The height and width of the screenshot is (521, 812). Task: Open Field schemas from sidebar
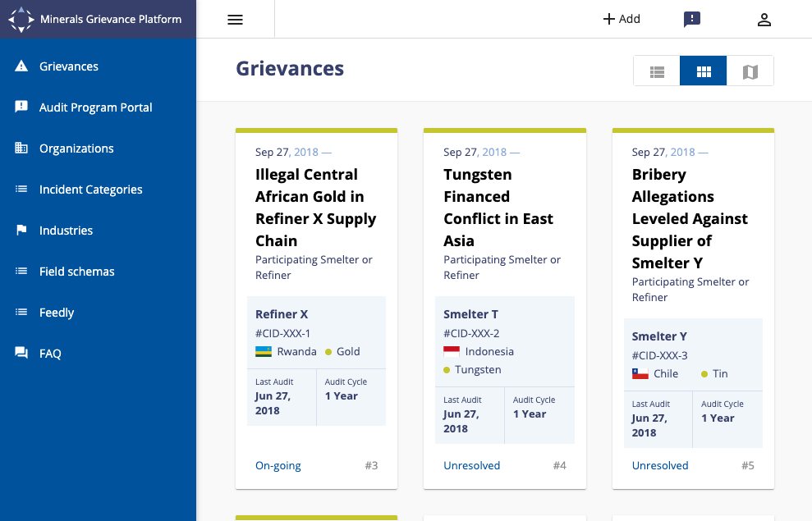click(x=76, y=272)
